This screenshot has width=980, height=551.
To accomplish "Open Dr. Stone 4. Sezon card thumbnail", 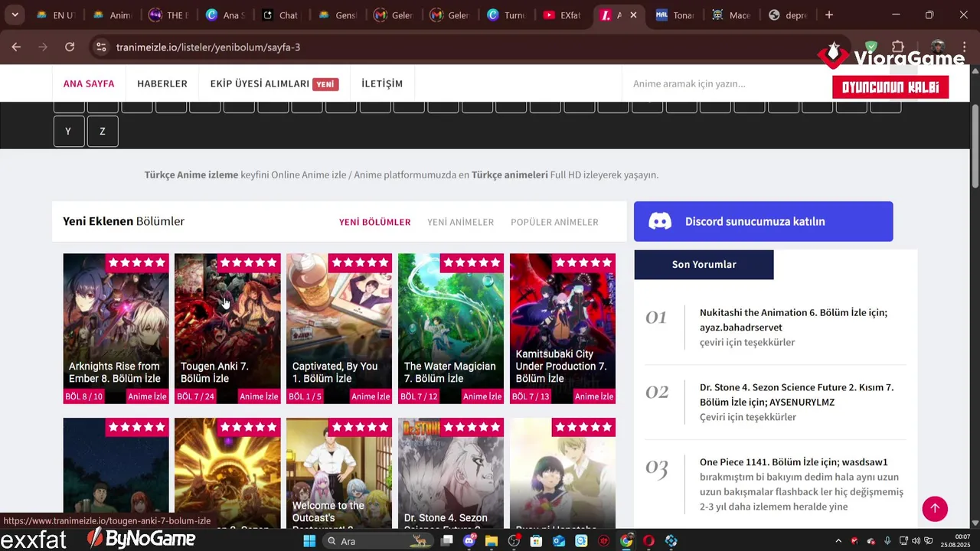I will point(451,473).
